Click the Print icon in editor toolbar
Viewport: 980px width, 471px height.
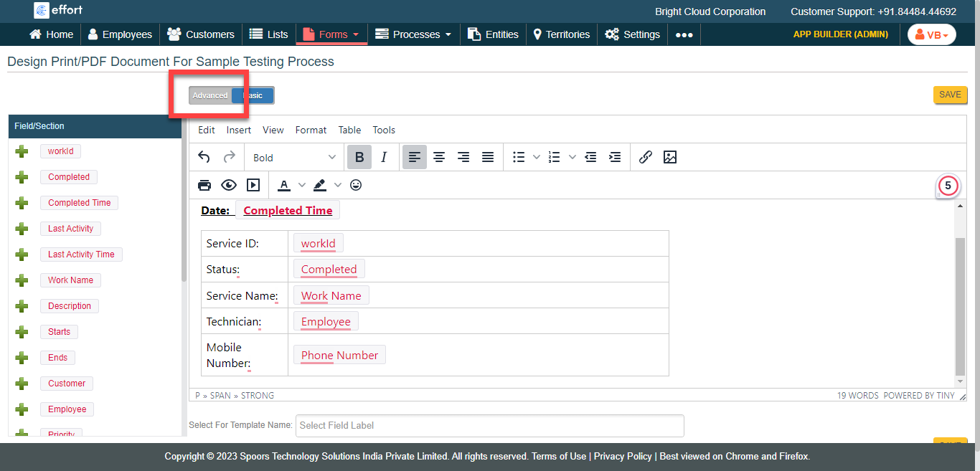coord(204,185)
